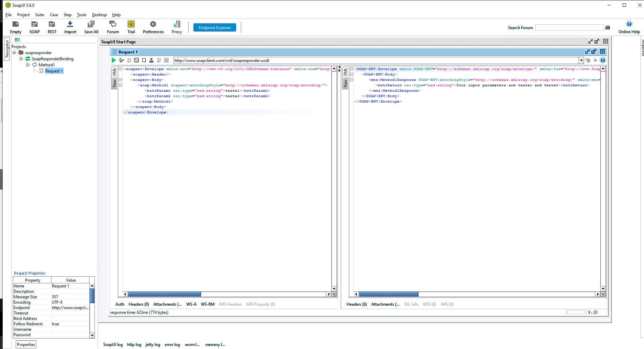The width and height of the screenshot is (644, 349).
Task: Open the http log tab
Action: [x=134, y=345]
